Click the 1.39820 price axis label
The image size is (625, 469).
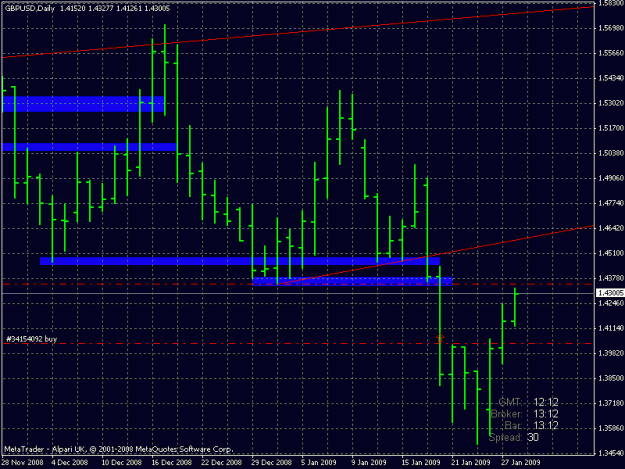[x=611, y=353]
